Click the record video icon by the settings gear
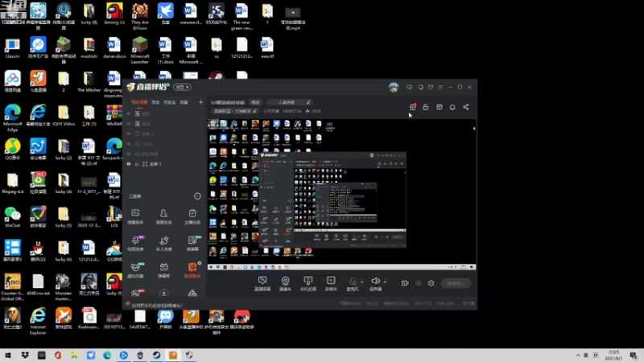Viewport: 644px width, 362px height. tap(405, 283)
